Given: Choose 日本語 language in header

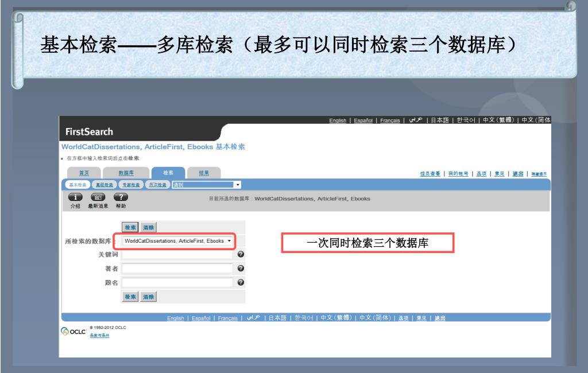Looking at the screenshot, I should pos(439,120).
